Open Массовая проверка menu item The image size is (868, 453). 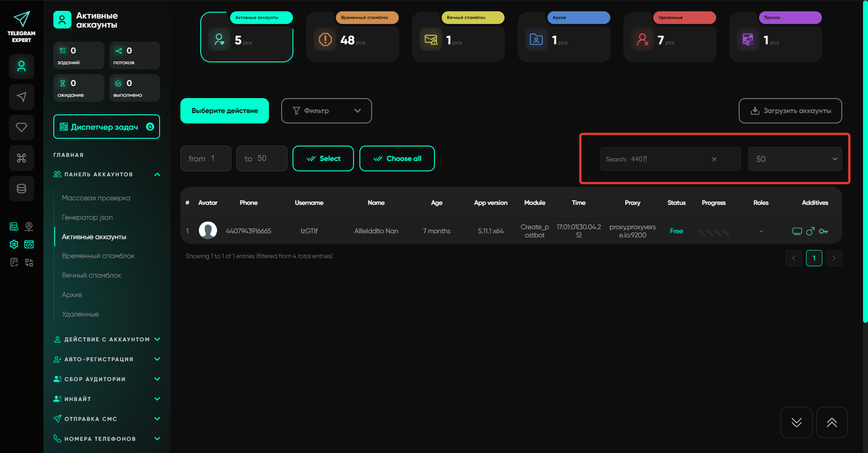click(x=96, y=198)
